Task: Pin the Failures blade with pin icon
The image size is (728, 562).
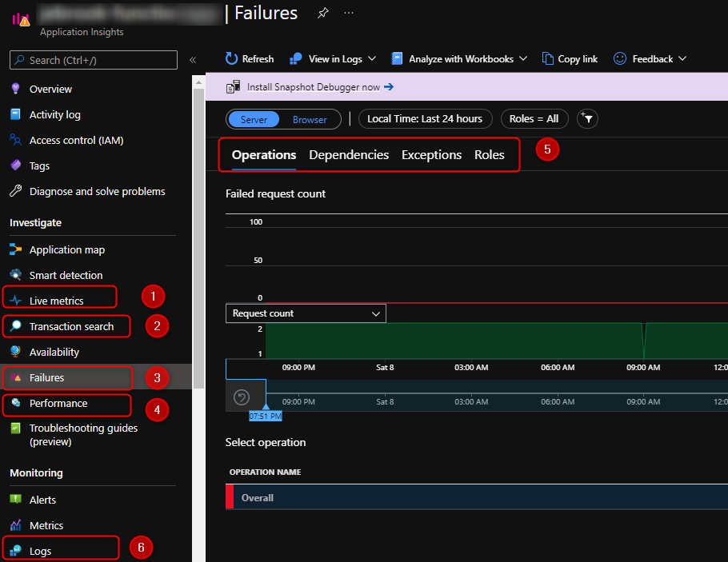Action: click(322, 13)
